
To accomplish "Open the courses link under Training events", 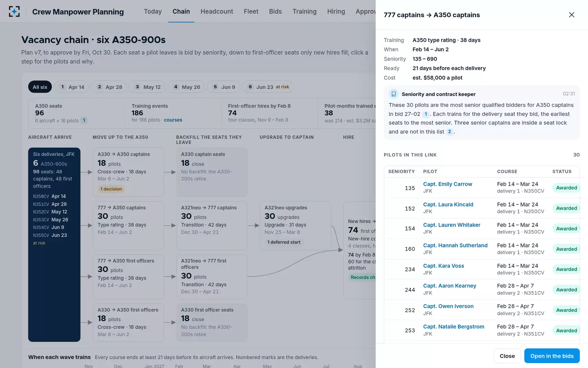I will [x=173, y=120].
